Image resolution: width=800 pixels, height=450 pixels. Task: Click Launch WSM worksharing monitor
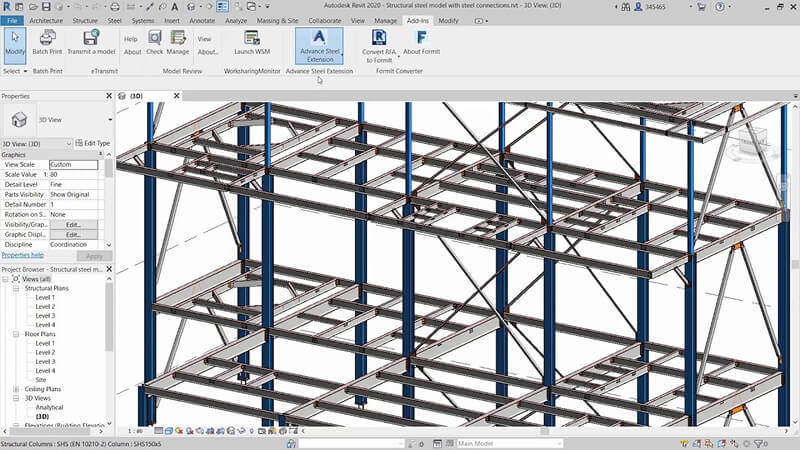click(x=252, y=42)
